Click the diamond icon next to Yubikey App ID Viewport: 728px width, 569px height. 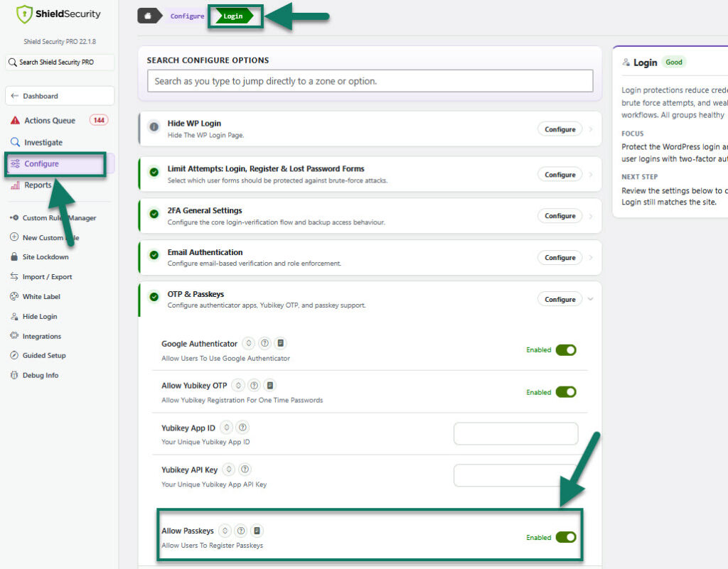(227, 427)
